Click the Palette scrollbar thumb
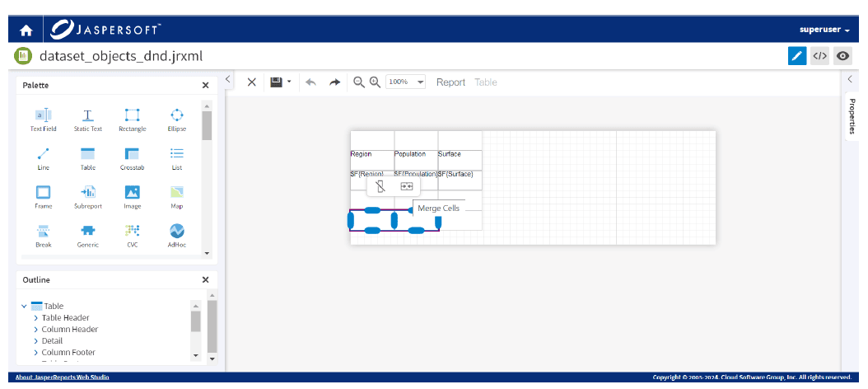The width and height of the screenshot is (868, 389). click(207, 126)
